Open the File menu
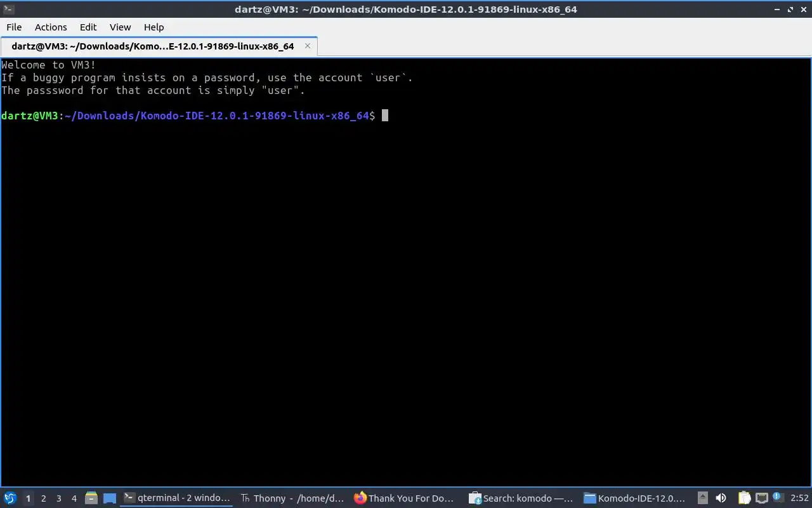Screen dimensions: 812x508 point(14,27)
